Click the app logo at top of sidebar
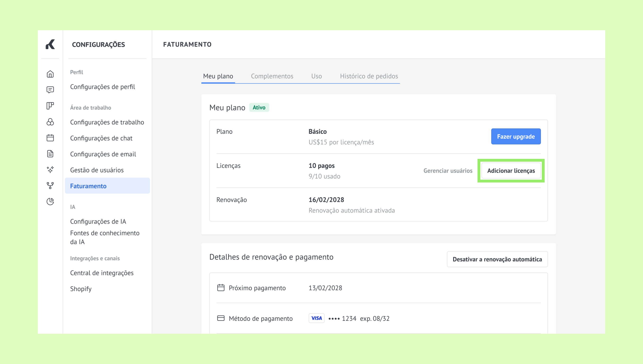The width and height of the screenshot is (643, 364). point(50,44)
